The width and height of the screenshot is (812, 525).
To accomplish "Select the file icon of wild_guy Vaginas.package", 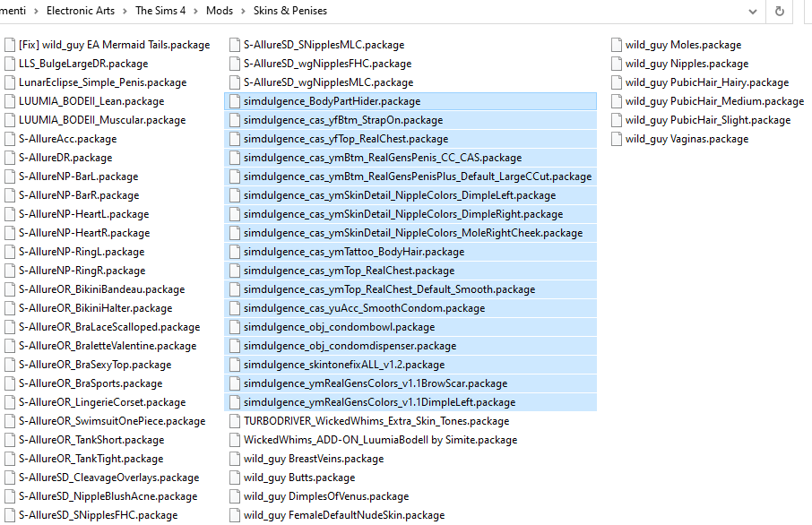I will coord(617,139).
